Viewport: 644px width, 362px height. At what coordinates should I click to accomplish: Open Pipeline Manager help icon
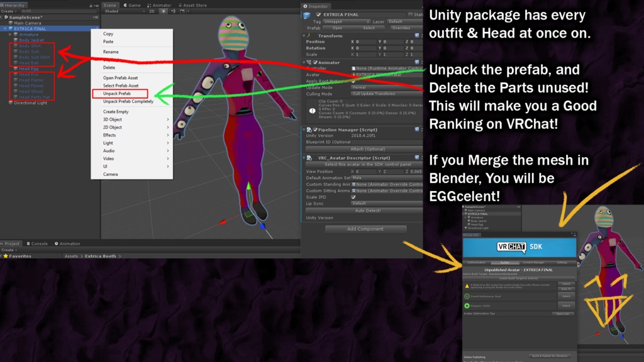417,129
